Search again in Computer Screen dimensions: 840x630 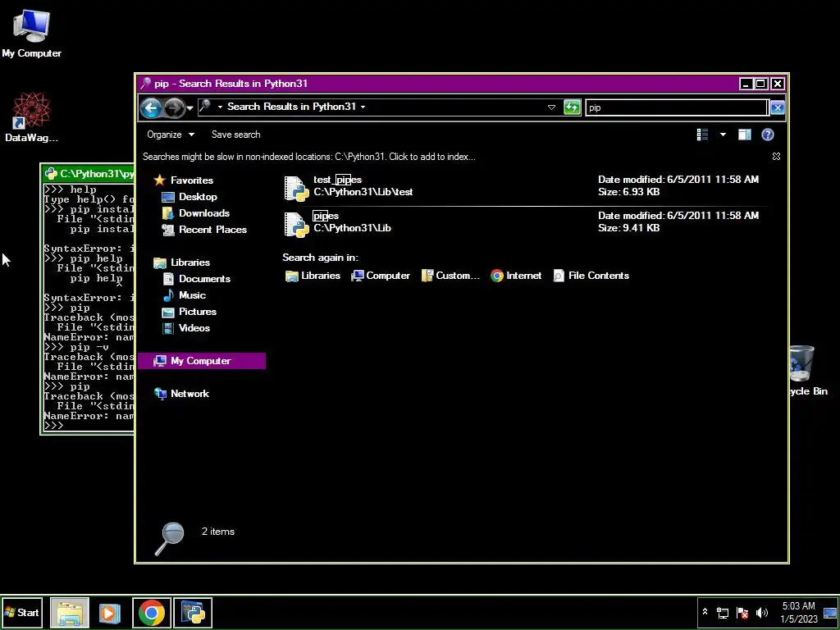pyautogui.click(x=381, y=276)
